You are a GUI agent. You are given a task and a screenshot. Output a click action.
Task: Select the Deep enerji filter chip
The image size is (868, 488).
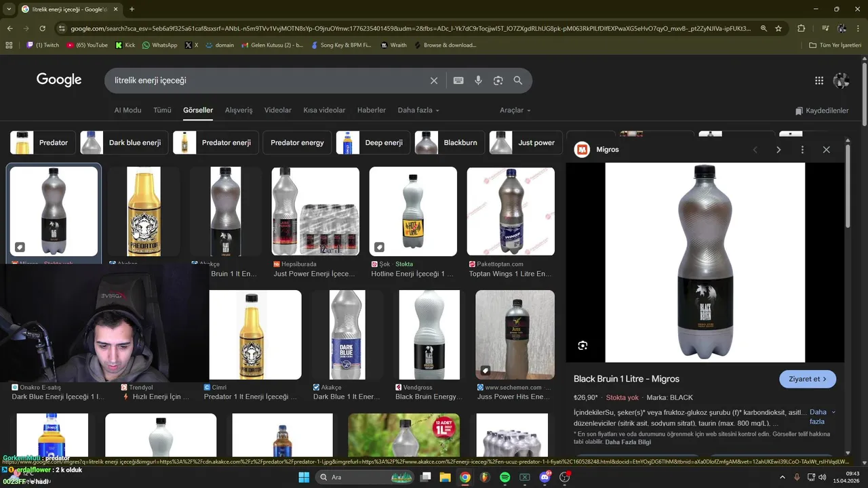374,143
